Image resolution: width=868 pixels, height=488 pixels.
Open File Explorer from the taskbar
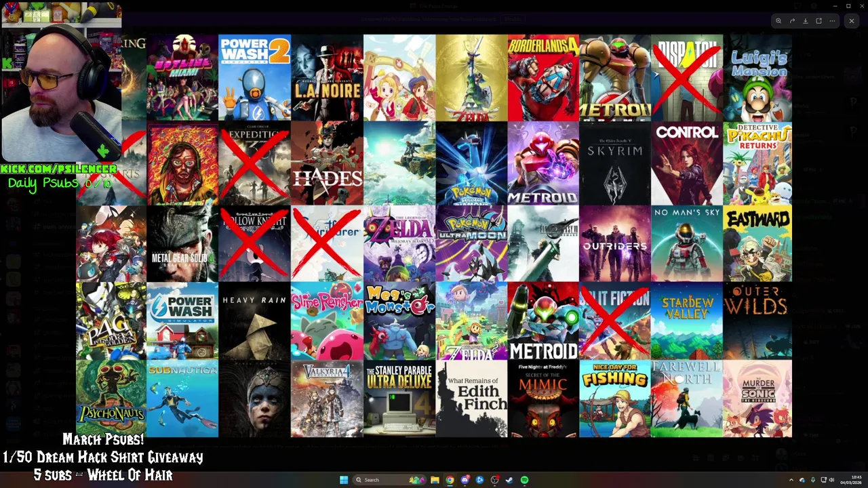[435, 480]
